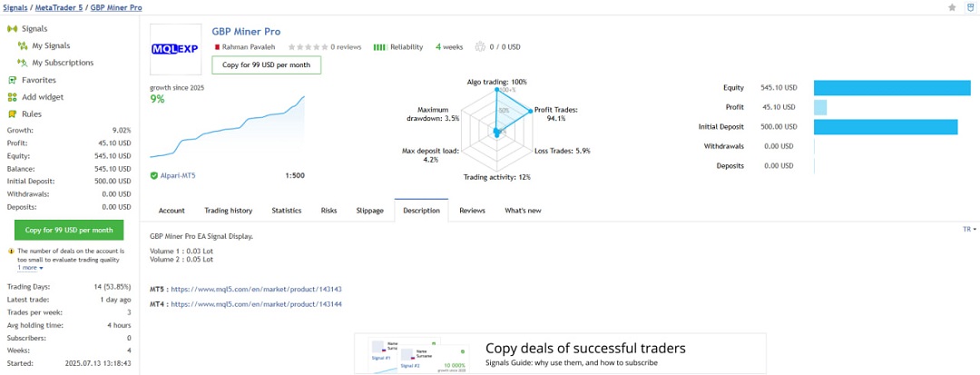The height and width of the screenshot is (375, 980).
Task: Click the My Subscriptions icon
Action: coord(23,63)
